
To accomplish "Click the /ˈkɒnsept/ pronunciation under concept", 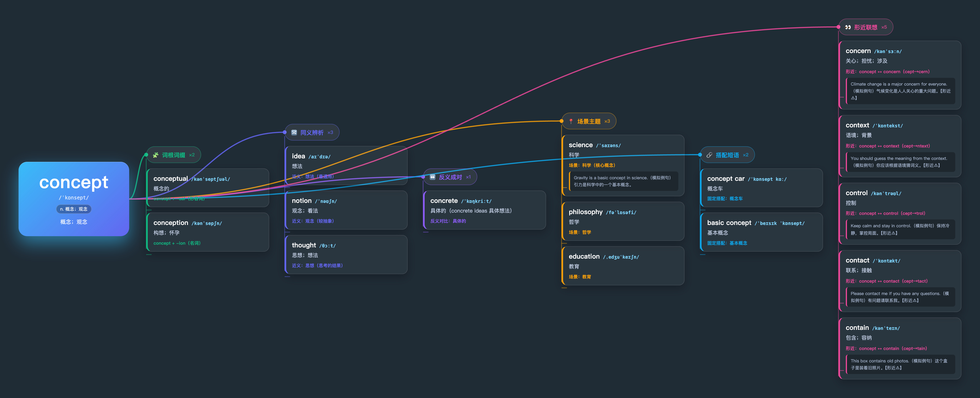I will pyautogui.click(x=74, y=198).
